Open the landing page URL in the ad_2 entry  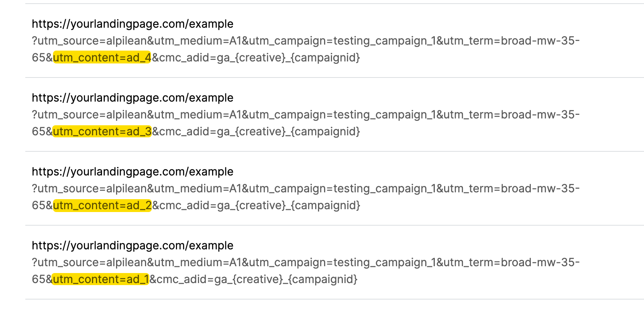point(132,172)
